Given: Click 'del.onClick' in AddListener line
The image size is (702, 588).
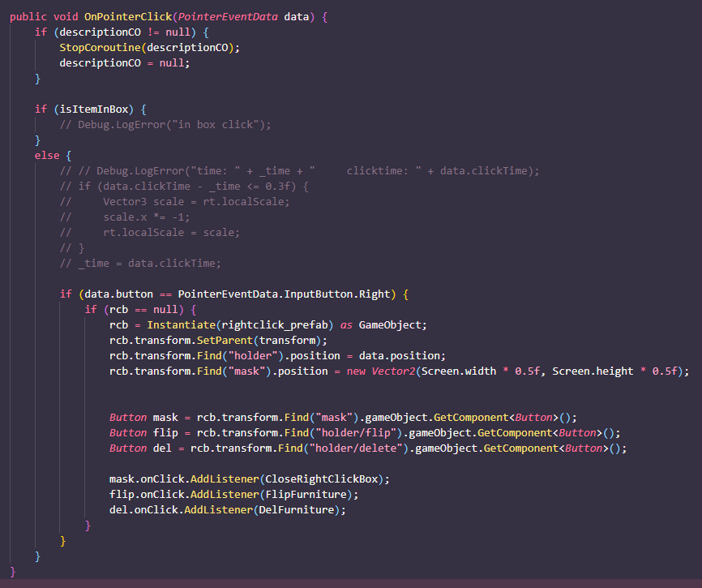Looking at the screenshot, I should coord(143,510).
